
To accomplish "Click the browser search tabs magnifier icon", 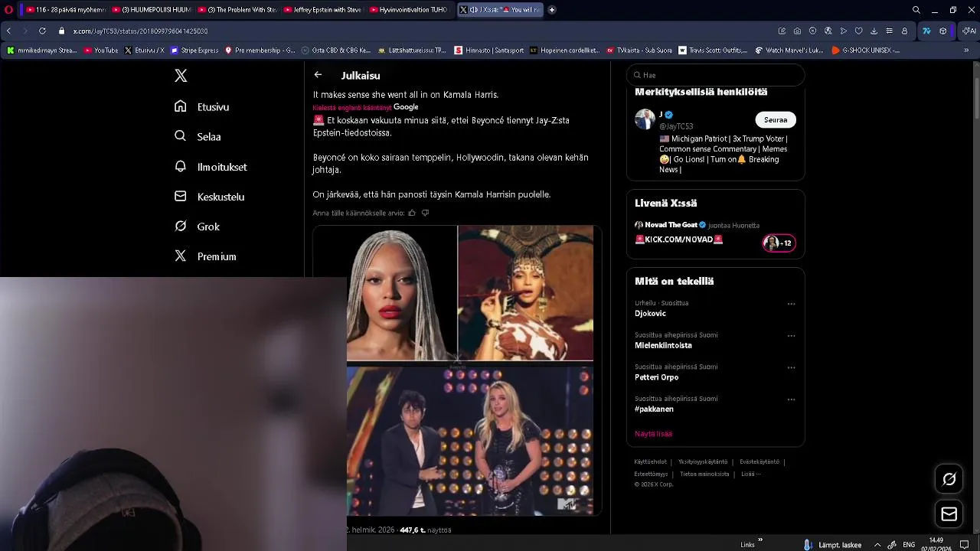I will pyautogui.click(x=916, y=10).
